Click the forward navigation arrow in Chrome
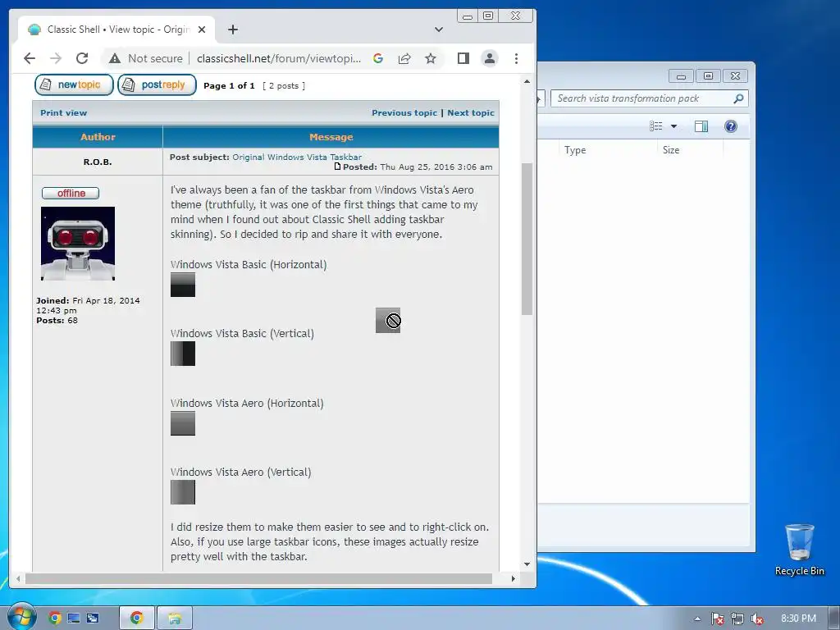The height and width of the screenshot is (630, 840). point(56,58)
